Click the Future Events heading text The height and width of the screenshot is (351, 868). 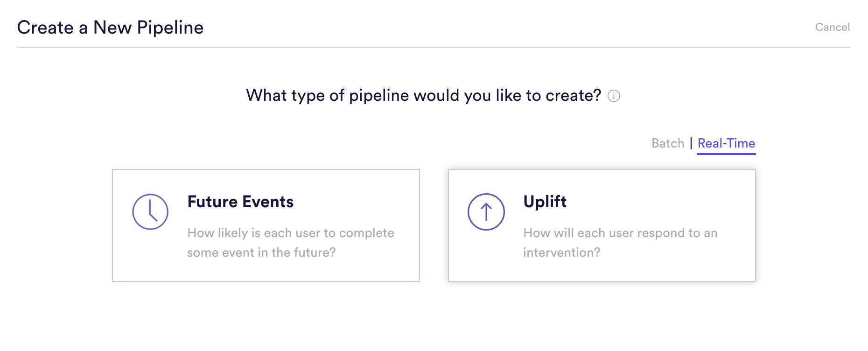[x=240, y=202]
